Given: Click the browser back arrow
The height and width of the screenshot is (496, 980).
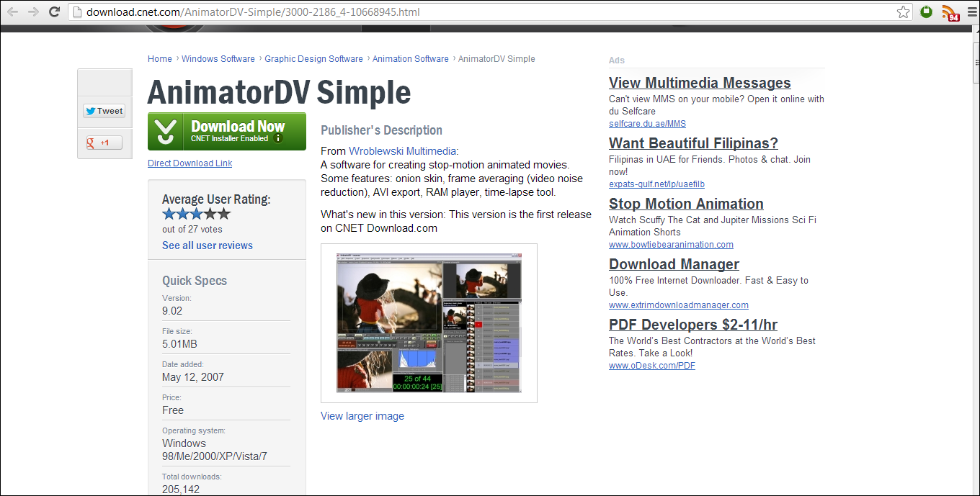Looking at the screenshot, I should pyautogui.click(x=12, y=12).
